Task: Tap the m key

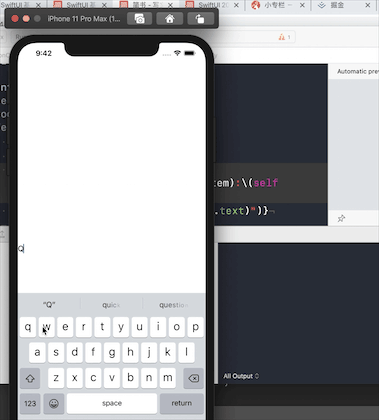Action: click(168, 378)
